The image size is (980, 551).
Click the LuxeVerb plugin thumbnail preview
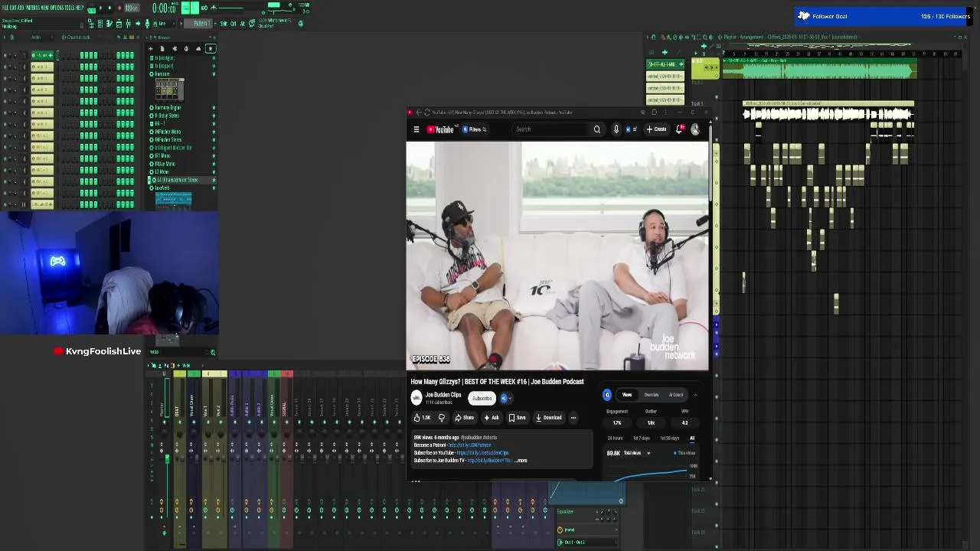point(174,200)
